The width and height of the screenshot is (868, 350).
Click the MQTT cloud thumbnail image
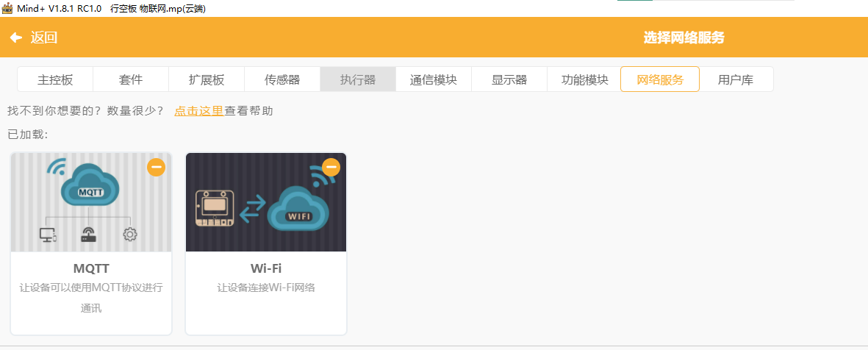click(x=91, y=203)
